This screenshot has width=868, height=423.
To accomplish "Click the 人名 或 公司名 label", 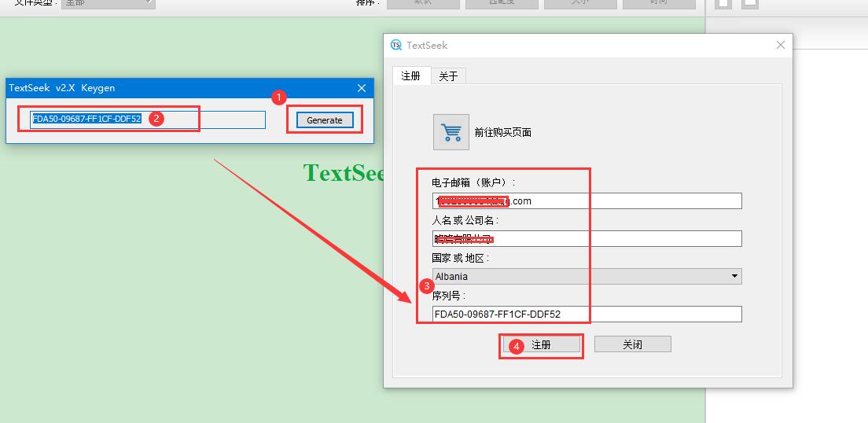I will 465,220.
